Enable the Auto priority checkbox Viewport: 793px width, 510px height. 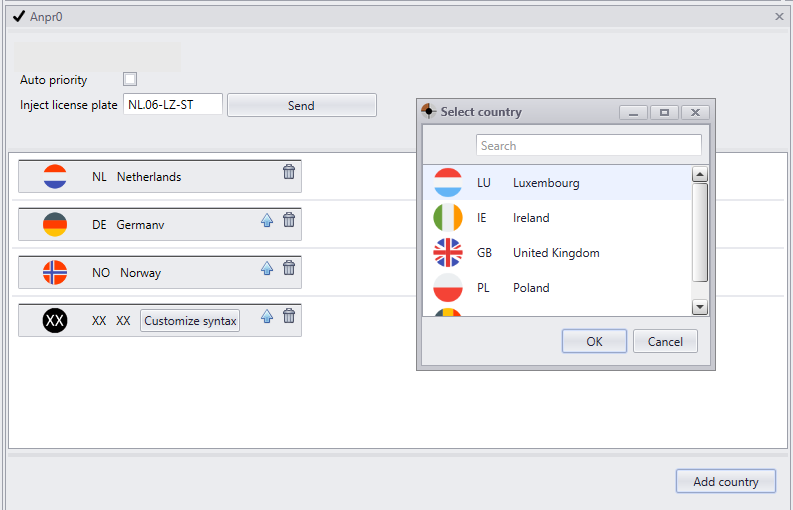click(x=130, y=79)
